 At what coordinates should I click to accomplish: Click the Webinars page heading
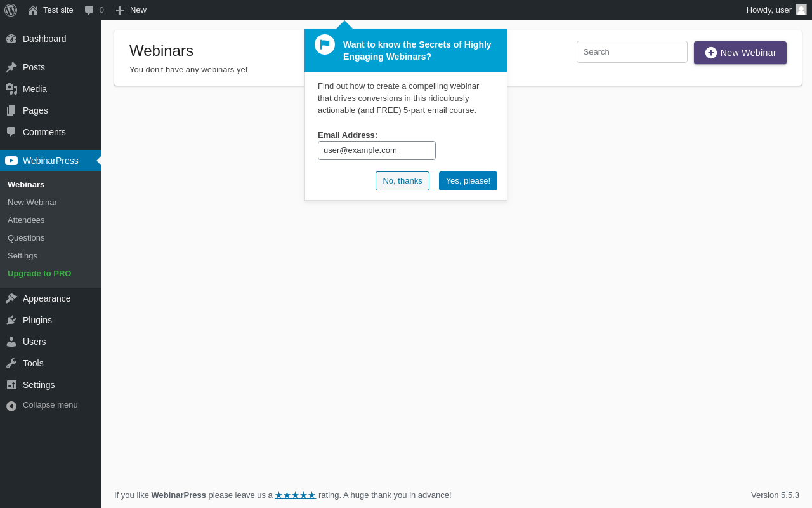pos(161,51)
